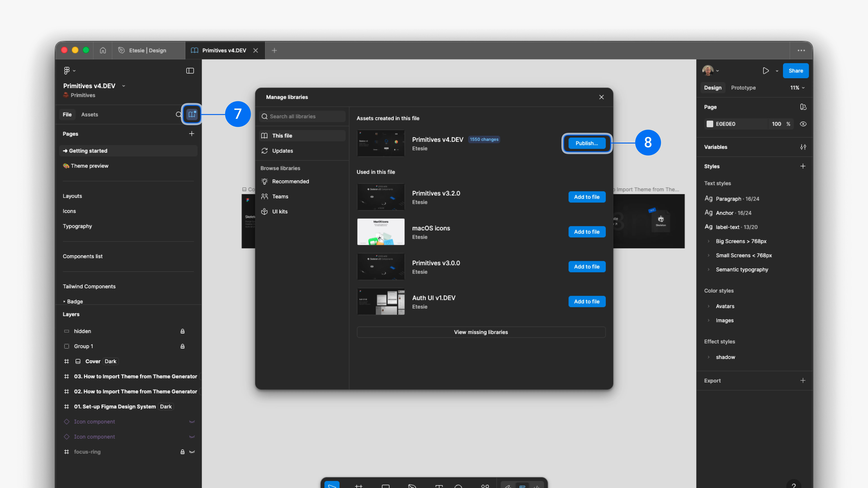Click View missing libraries
The height and width of the screenshot is (488, 868).
(x=481, y=332)
